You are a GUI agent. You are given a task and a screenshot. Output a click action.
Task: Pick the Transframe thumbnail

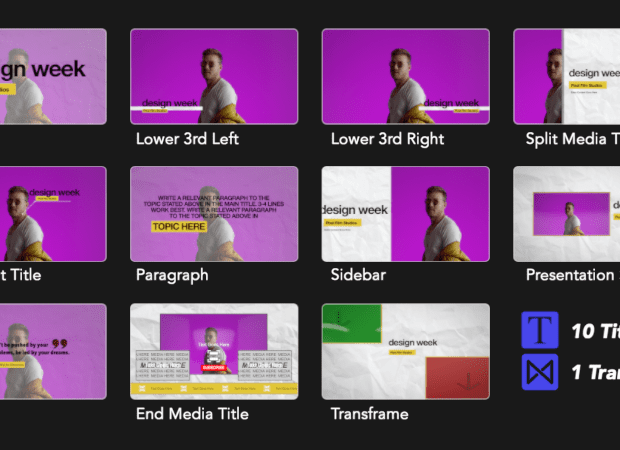[x=406, y=352]
